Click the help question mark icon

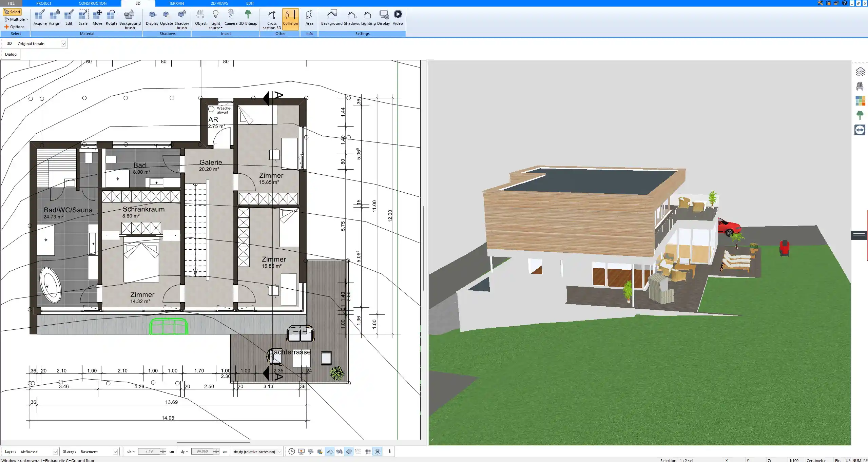pyautogui.click(x=845, y=3)
